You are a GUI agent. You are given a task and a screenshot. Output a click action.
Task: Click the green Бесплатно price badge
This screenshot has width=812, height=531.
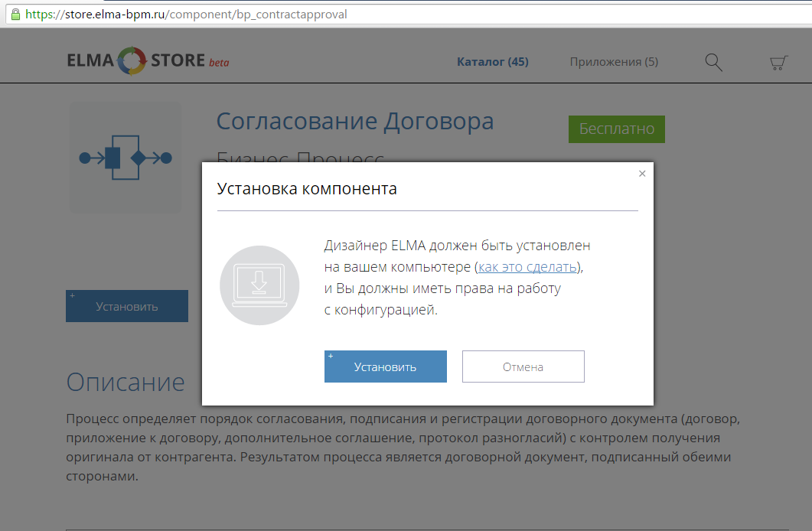tap(616, 129)
